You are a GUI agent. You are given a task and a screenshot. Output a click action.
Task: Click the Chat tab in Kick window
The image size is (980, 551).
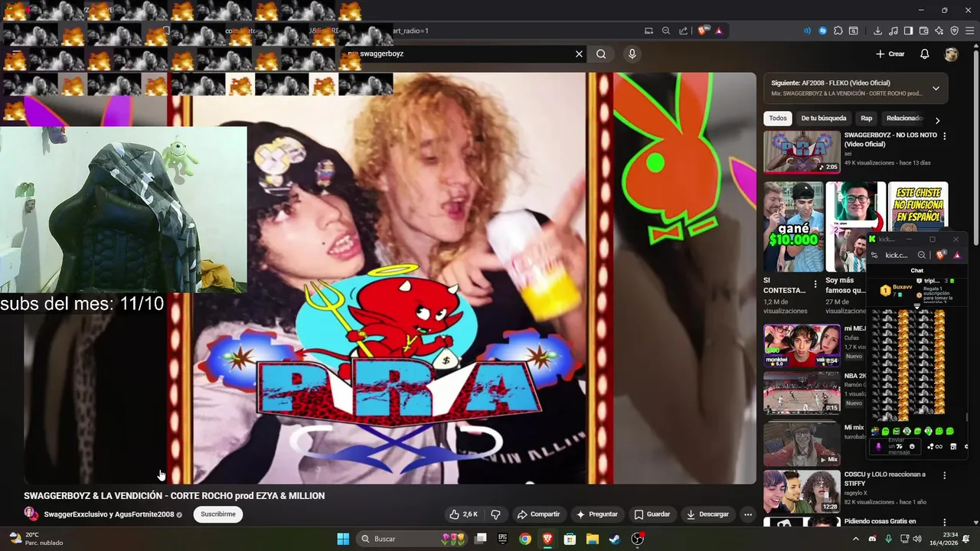(916, 270)
